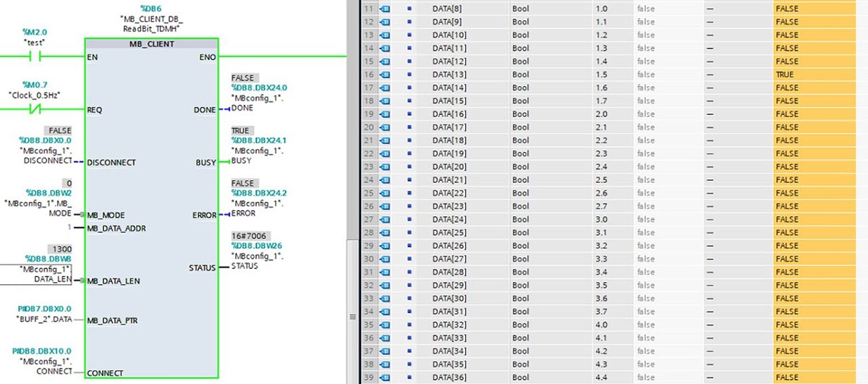Select the normally closed contact "Clock_0.5Hz"

point(33,110)
